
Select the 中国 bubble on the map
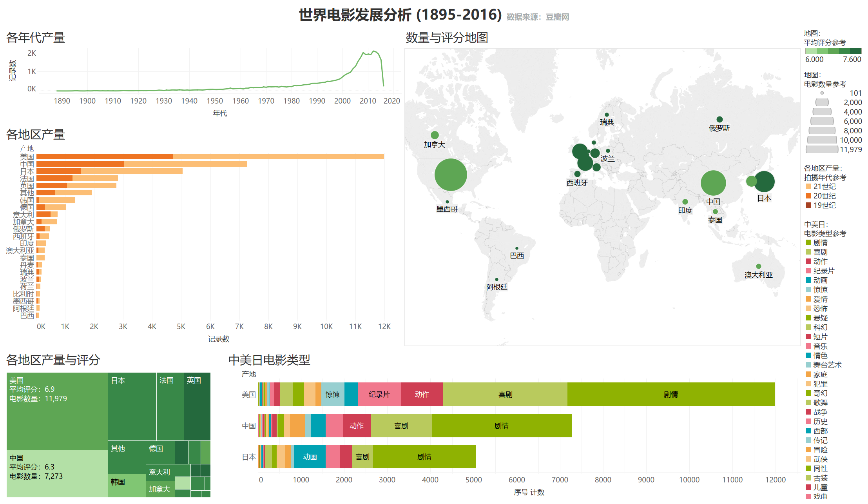click(713, 183)
